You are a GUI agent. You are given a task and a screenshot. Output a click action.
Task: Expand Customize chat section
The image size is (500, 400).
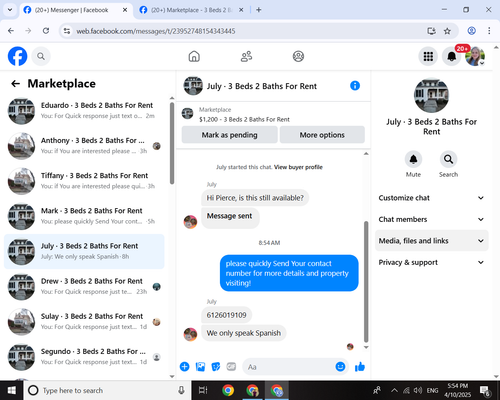(432, 198)
